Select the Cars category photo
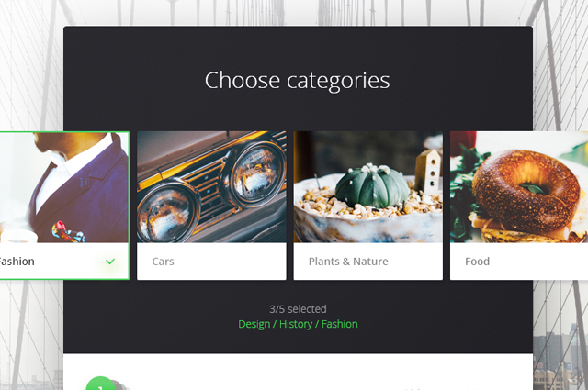The image size is (588, 390). coord(211,186)
